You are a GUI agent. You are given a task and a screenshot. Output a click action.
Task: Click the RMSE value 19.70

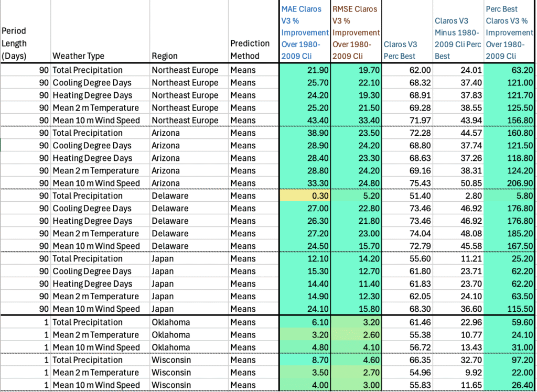click(356, 70)
